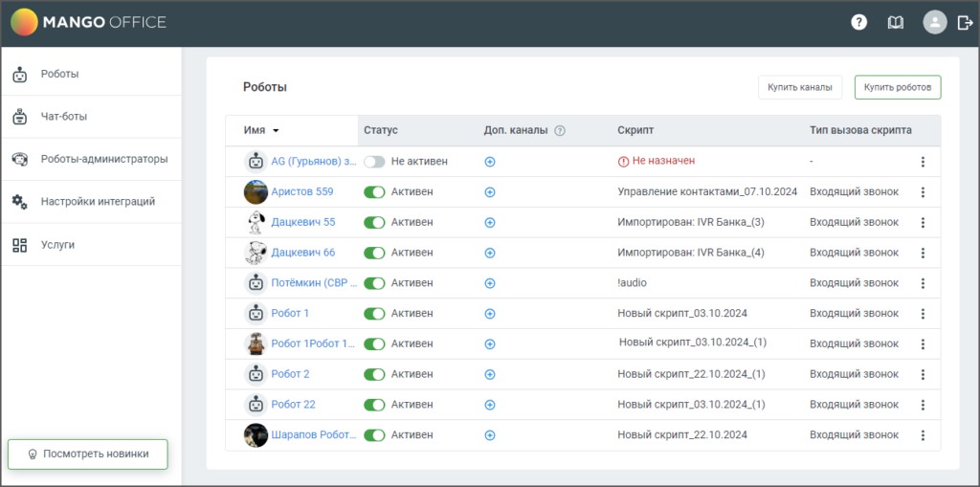Click the avatar of Шарапов Робот
Viewport: 980px width, 487px height.
click(x=256, y=435)
